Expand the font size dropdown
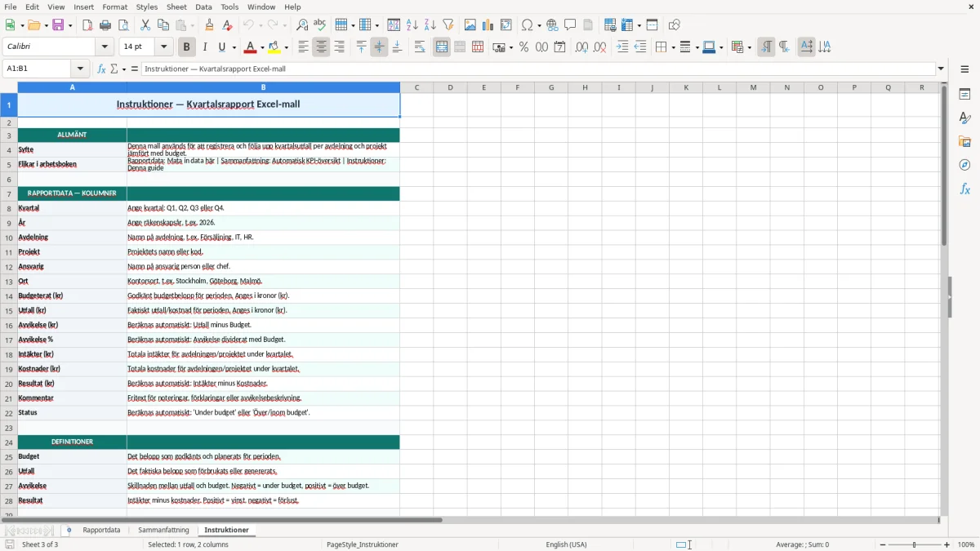The height and width of the screenshot is (551, 980). [x=164, y=47]
